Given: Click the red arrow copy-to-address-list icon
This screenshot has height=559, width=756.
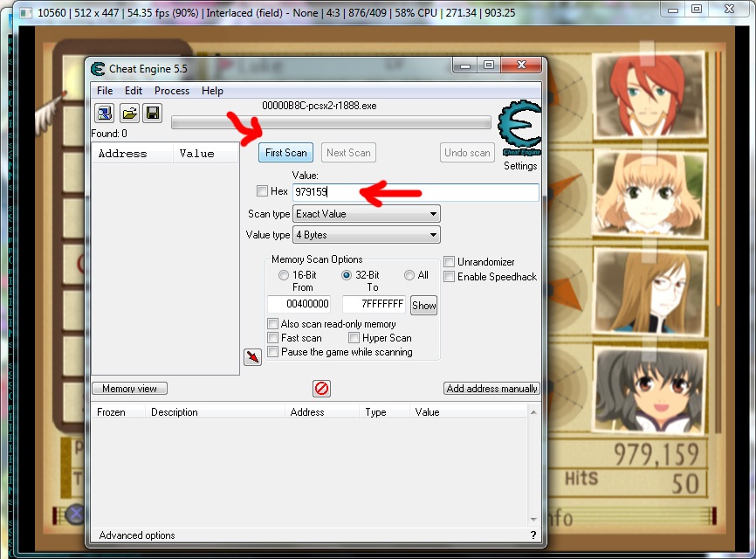Looking at the screenshot, I should [252, 357].
